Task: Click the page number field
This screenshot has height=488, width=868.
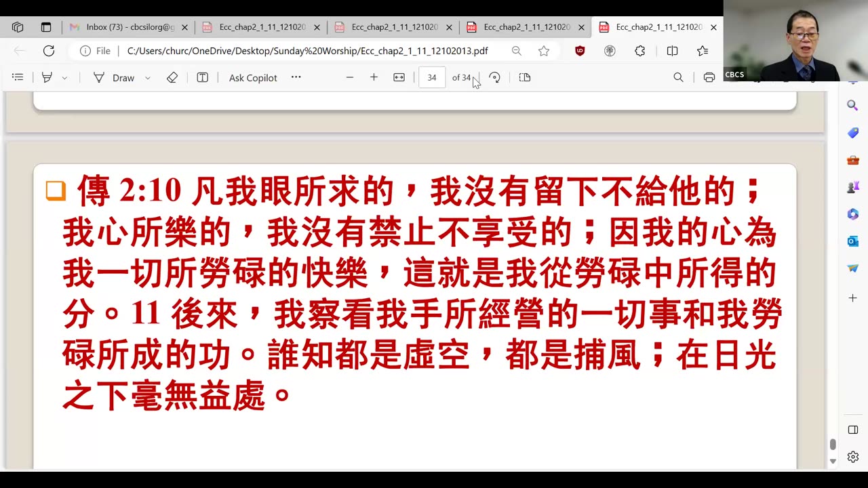Action: tap(432, 77)
